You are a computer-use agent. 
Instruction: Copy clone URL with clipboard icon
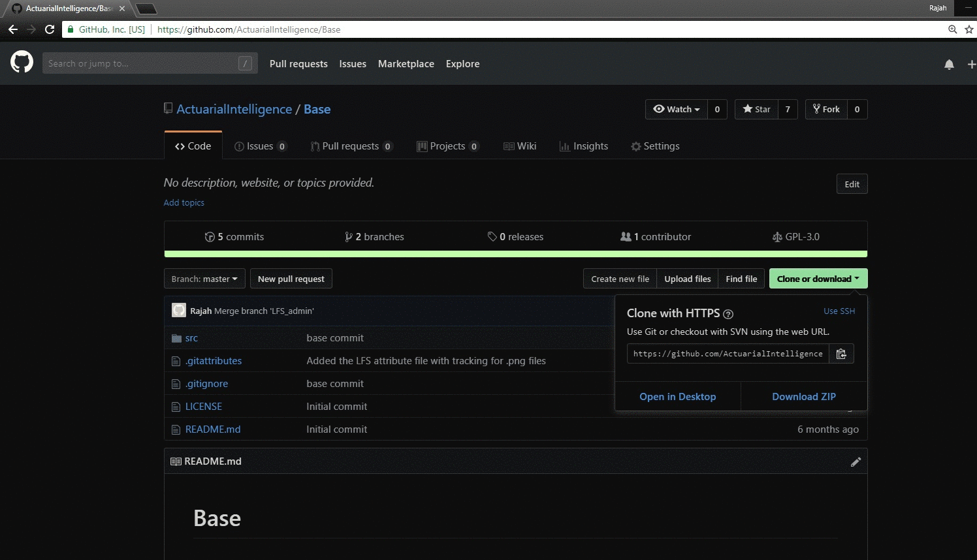point(841,354)
